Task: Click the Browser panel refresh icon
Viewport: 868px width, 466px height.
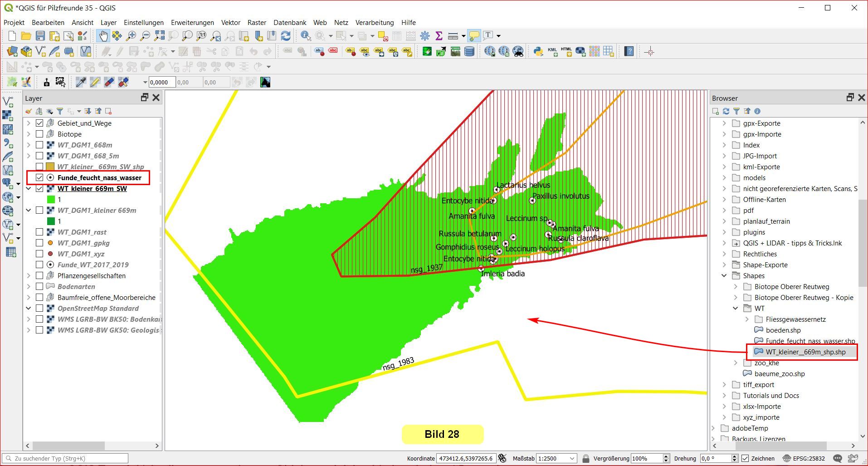Action: click(x=726, y=111)
